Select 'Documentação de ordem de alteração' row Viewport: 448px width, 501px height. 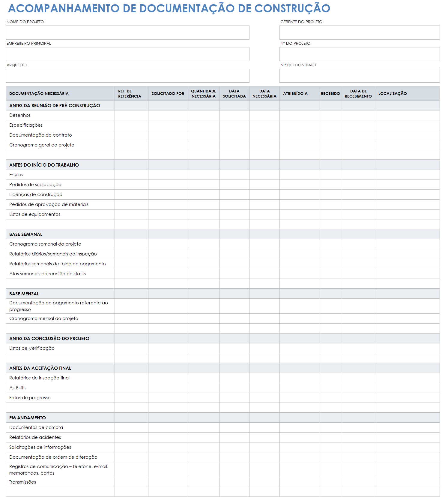click(x=223, y=457)
